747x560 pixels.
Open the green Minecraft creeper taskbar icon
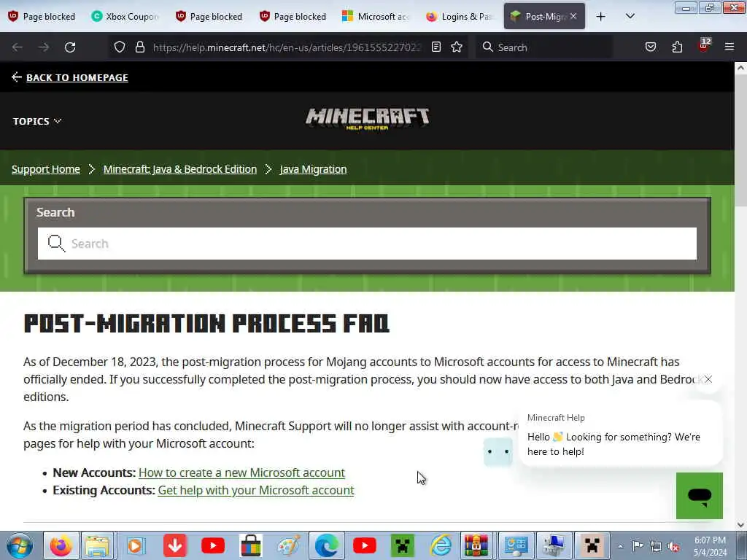pos(402,545)
